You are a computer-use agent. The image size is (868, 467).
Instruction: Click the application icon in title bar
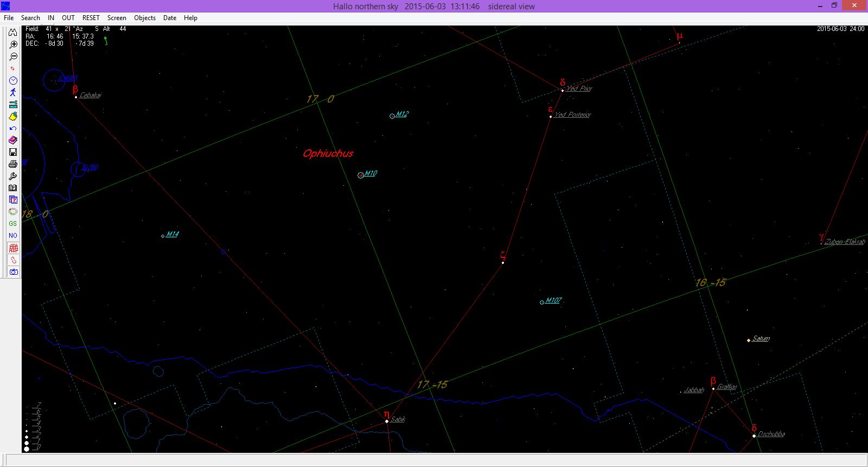[x=5, y=6]
